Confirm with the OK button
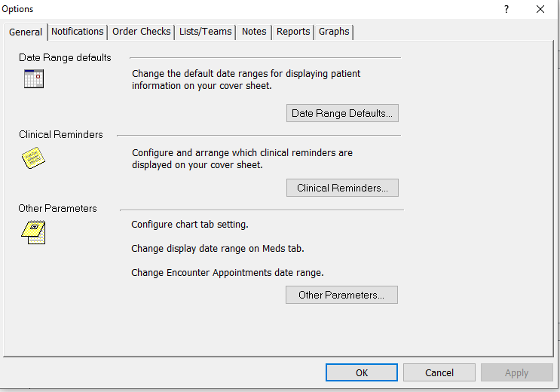The image size is (560, 392). click(362, 372)
